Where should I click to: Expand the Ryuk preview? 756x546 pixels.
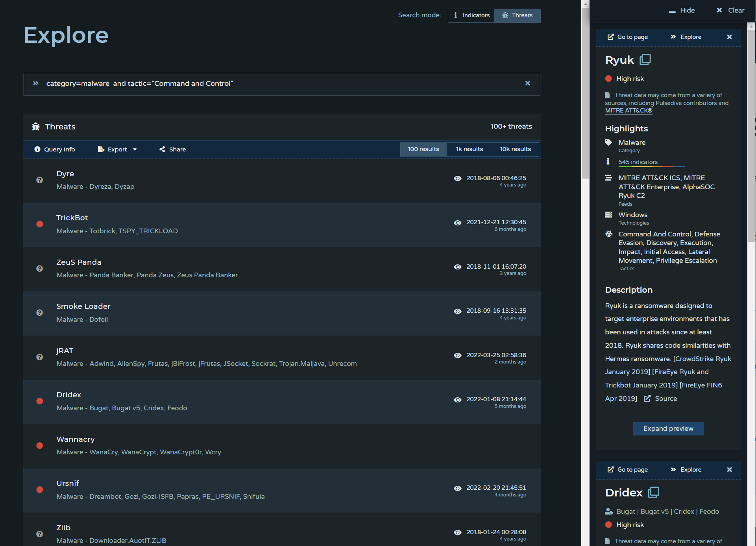(668, 429)
